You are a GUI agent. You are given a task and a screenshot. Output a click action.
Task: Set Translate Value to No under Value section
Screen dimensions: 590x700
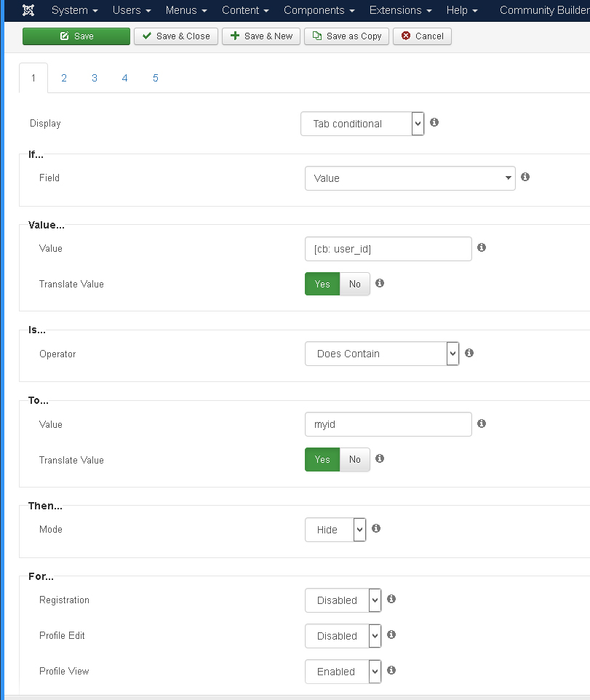[355, 284]
